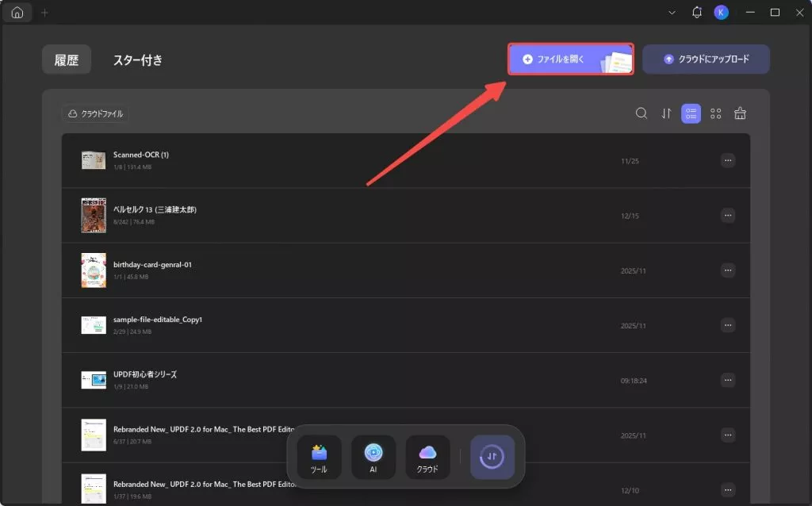Open more options for birthday-card-genral-01

(728, 270)
